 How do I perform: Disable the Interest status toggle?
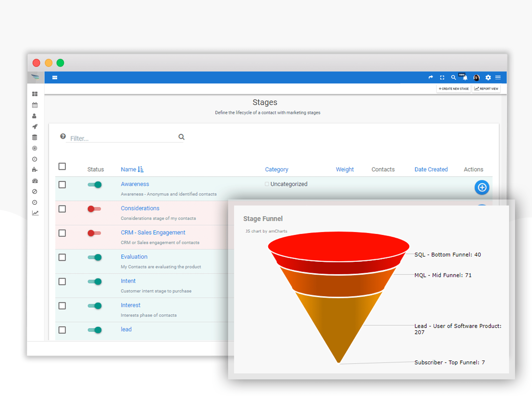point(94,306)
